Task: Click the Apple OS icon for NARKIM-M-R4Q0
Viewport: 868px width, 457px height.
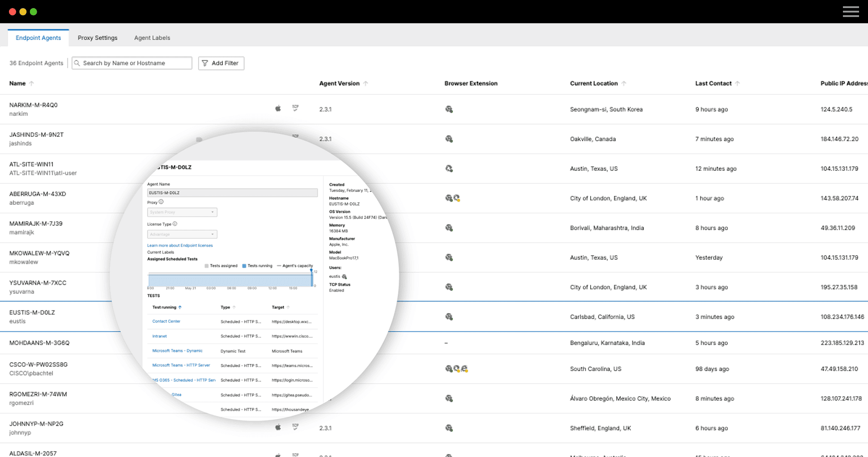Action: click(278, 108)
